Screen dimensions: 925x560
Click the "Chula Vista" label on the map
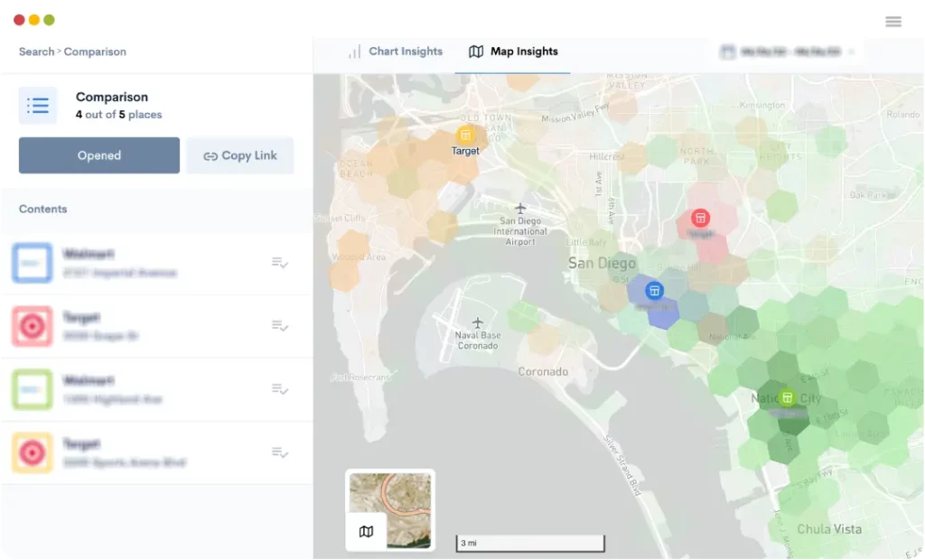pos(829,529)
